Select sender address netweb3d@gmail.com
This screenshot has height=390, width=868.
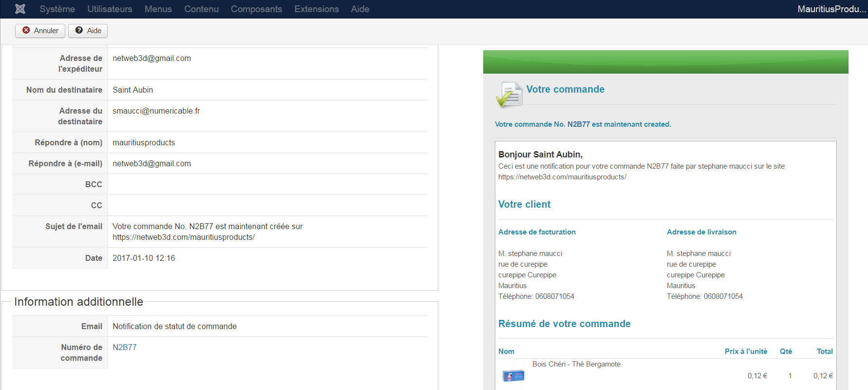click(x=152, y=58)
